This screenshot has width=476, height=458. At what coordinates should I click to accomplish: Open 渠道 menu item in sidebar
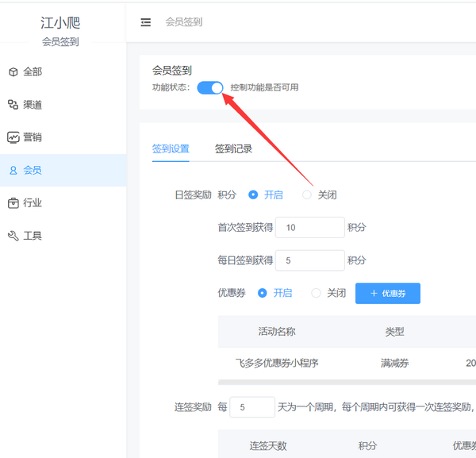coord(63,105)
